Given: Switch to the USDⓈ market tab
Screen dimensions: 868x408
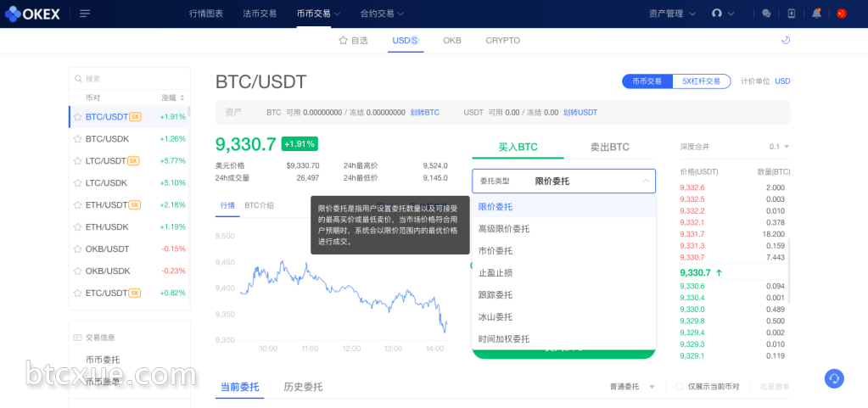Looking at the screenshot, I should pyautogui.click(x=406, y=41).
